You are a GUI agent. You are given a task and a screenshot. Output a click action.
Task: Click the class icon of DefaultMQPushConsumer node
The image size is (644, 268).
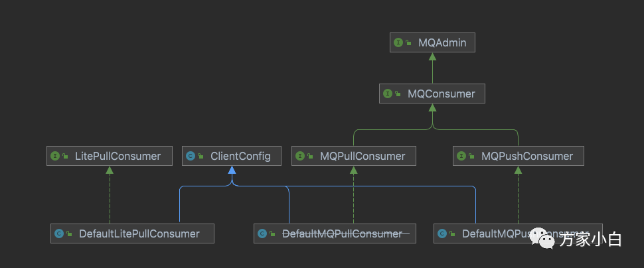(x=442, y=234)
